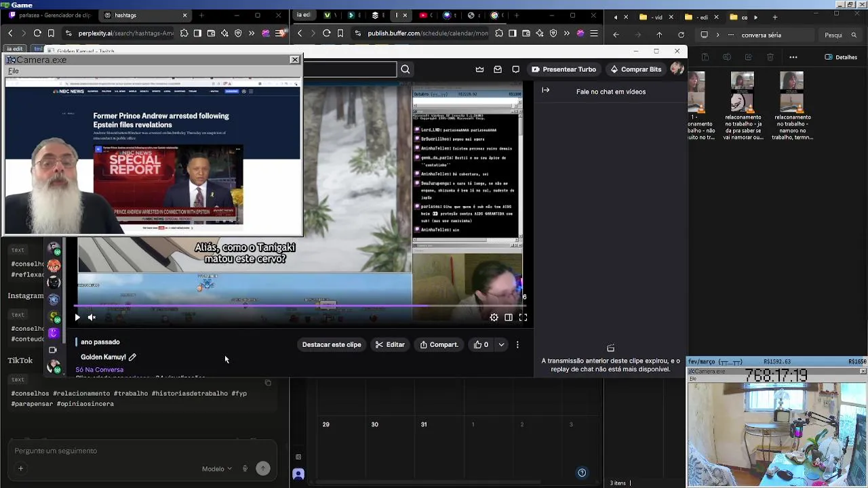Click the Twitch search magnifier button
The image size is (868, 488).
pyautogui.click(x=405, y=69)
